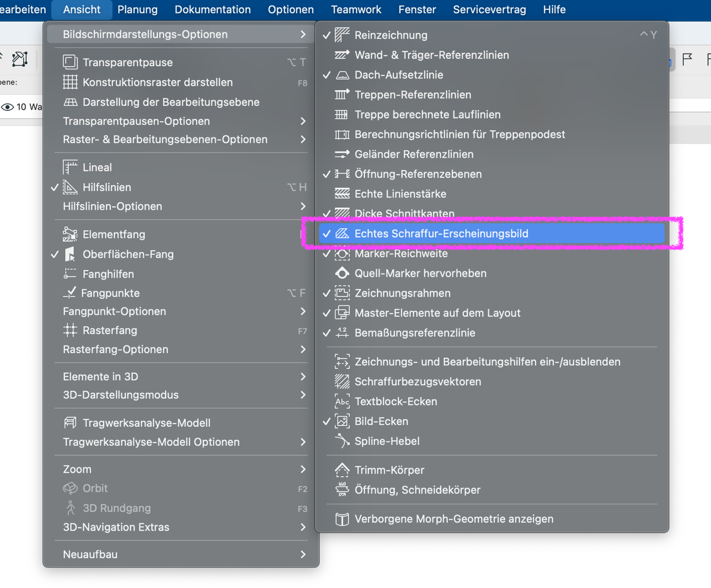Click the Trimm-Körper icon

click(x=342, y=470)
